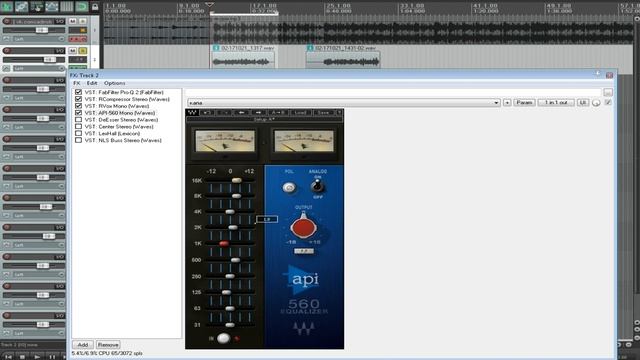
Task: Click the Remove FX button
Action: 108,345
